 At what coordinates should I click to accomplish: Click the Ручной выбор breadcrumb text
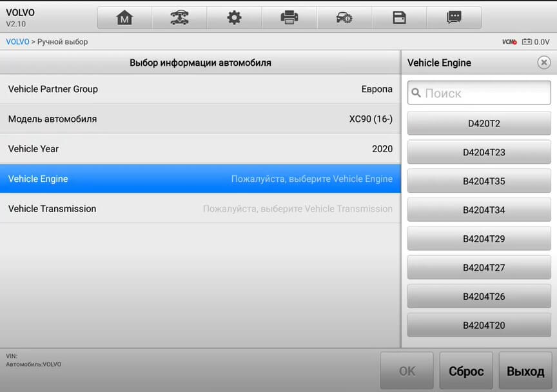[x=63, y=42]
